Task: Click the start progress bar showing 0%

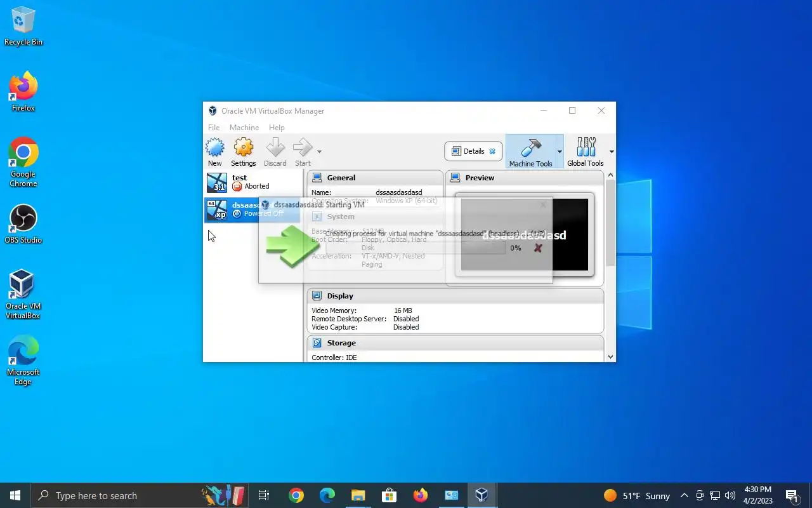Action: [416, 248]
